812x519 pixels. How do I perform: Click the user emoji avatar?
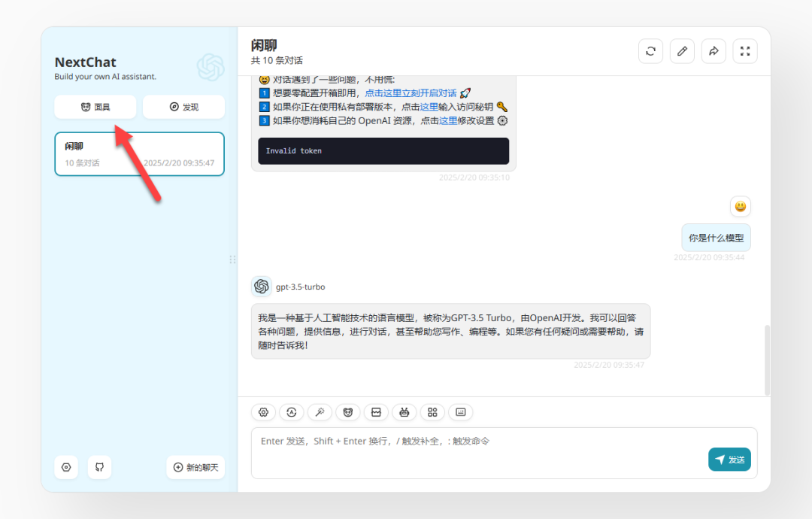741,206
